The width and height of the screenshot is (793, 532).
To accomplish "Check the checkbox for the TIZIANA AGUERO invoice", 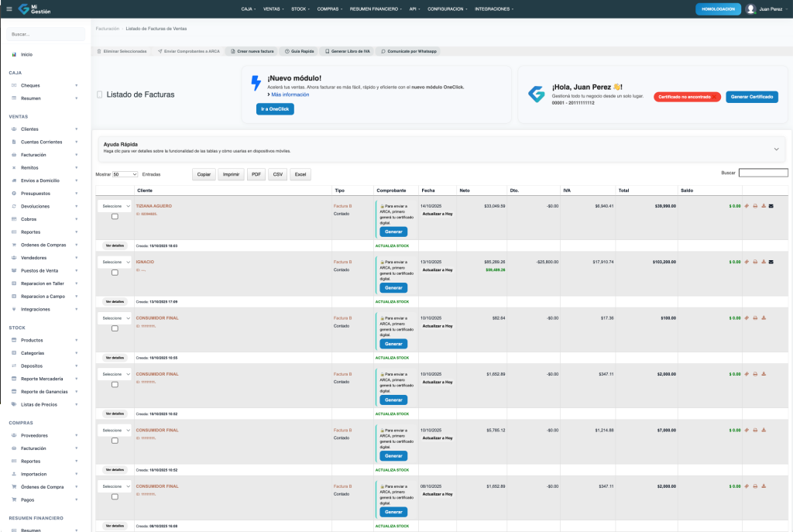I will click(115, 217).
